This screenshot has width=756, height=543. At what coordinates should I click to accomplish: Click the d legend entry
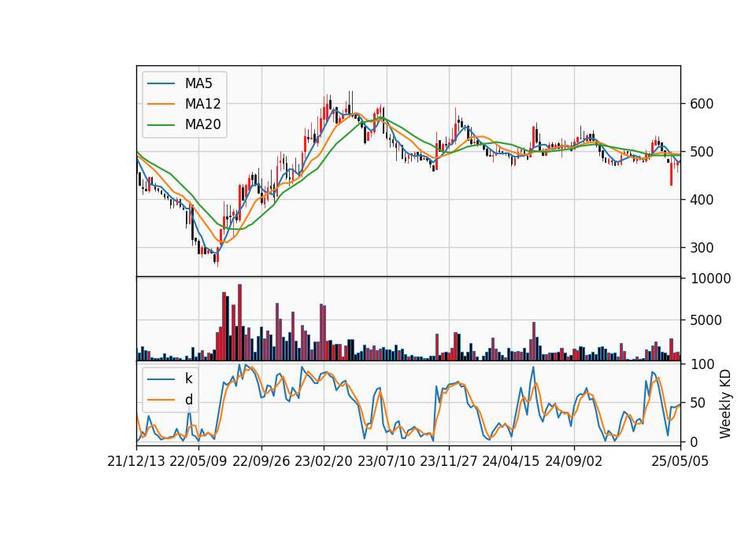pyautogui.click(x=188, y=400)
